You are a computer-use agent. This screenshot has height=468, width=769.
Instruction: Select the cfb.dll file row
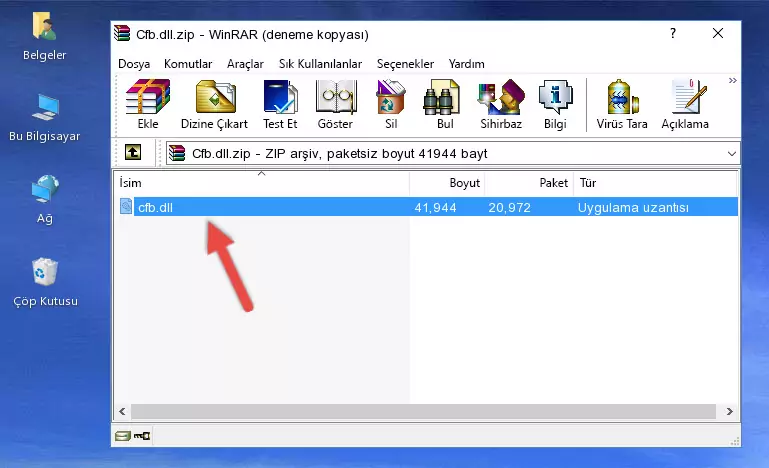pyautogui.click(x=428, y=207)
